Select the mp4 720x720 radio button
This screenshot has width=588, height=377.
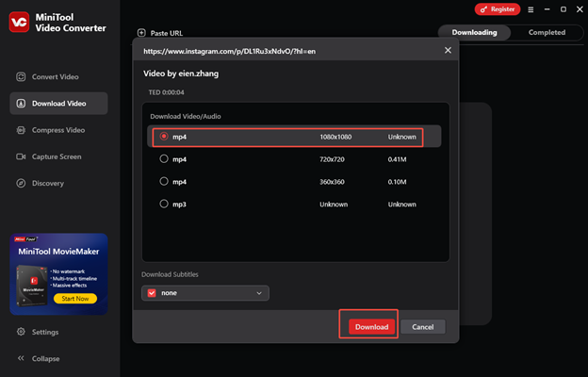[x=164, y=159]
